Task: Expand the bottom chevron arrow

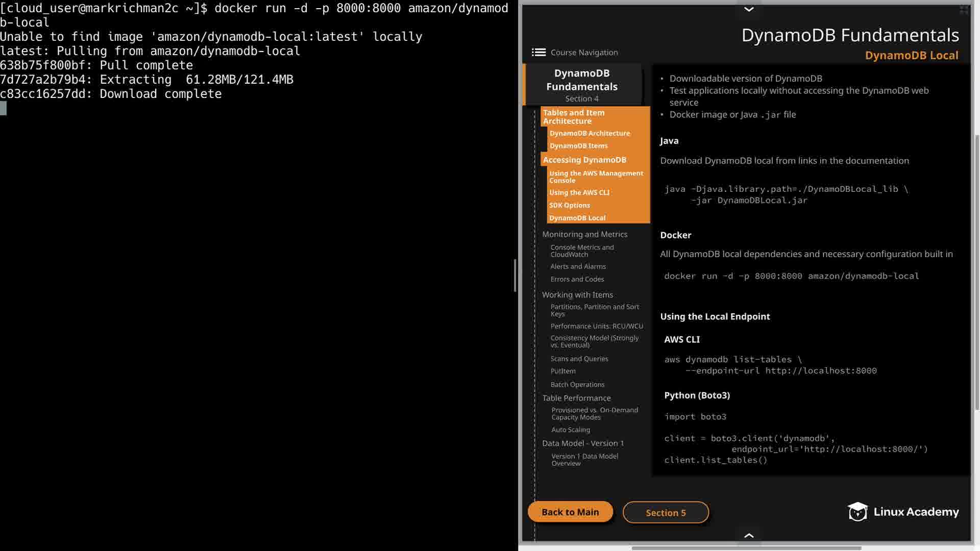Action: (x=749, y=535)
